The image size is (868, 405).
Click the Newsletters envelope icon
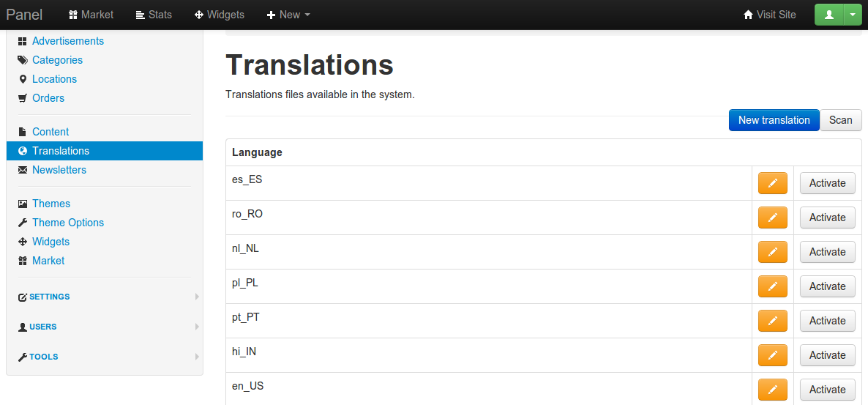(x=23, y=170)
